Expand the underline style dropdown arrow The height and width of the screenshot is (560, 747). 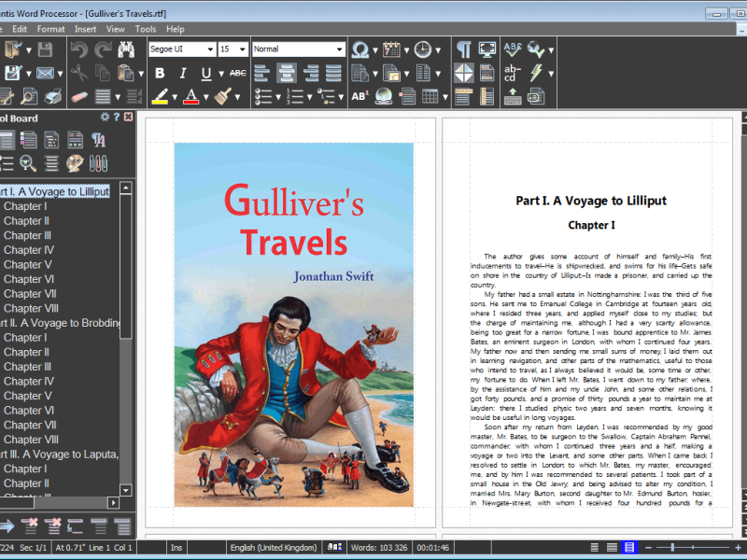coord(221,74)
